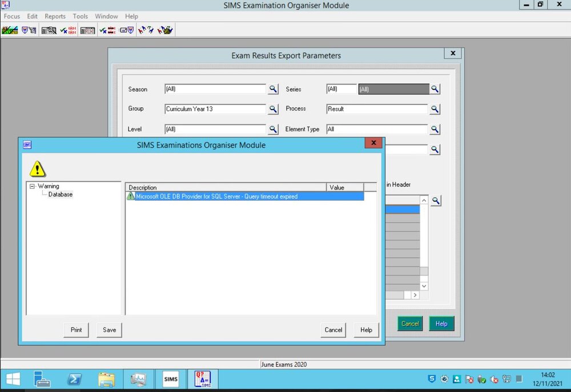Click the muted volume tray icon
The image size is (571, 392).
[x=494, y=379]
